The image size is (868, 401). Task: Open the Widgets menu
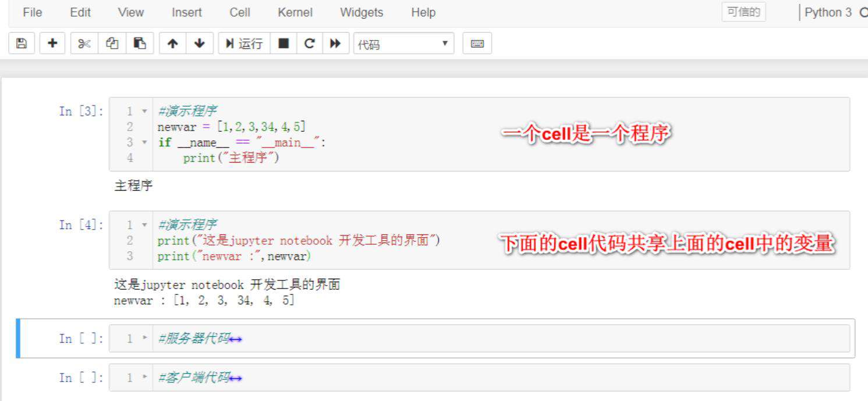[x=362, y=12]
